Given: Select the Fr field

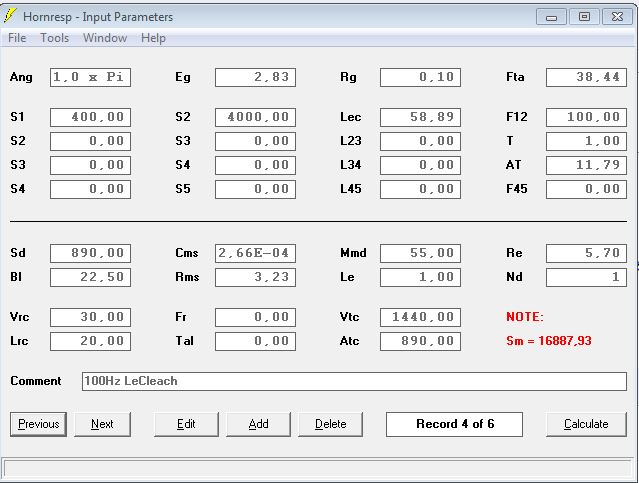Looking at the screenshot, I should (x=256, y=318).
